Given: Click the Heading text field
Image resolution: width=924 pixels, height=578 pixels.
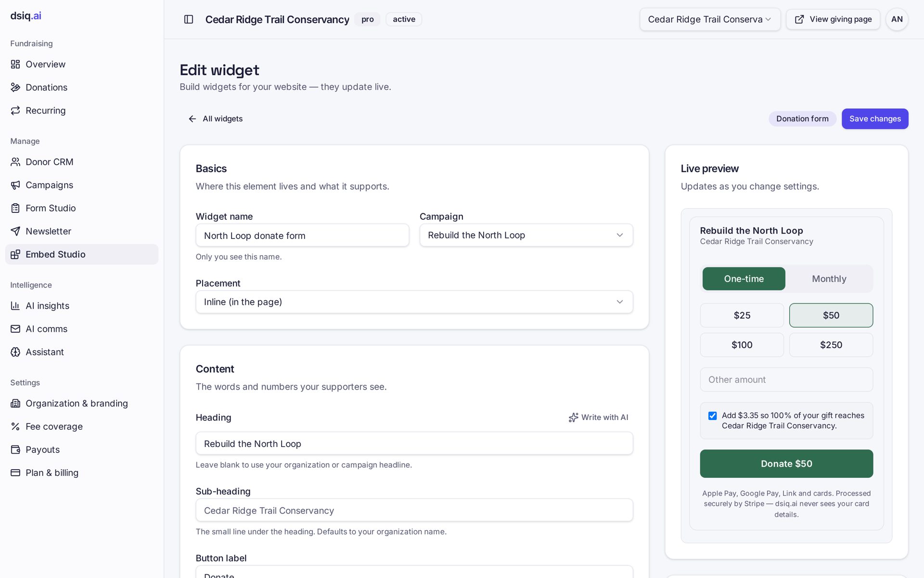Looking at the screenshot, I should coord(414,444).
